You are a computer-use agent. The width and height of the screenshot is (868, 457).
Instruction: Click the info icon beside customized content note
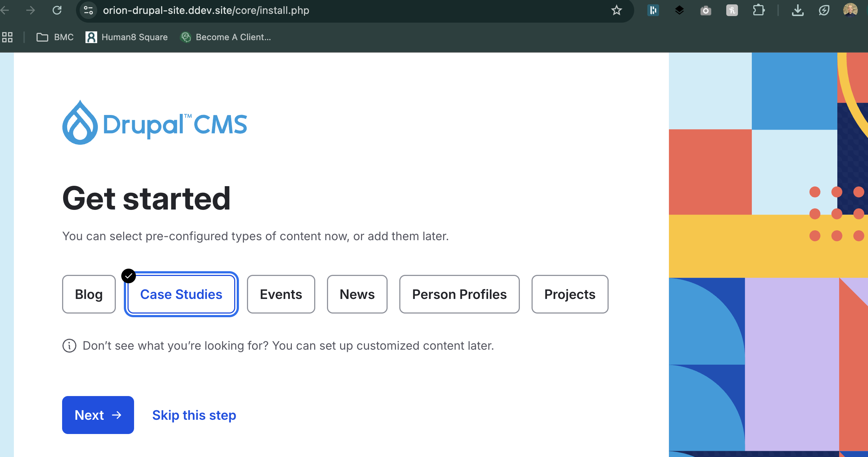point(69,346)
